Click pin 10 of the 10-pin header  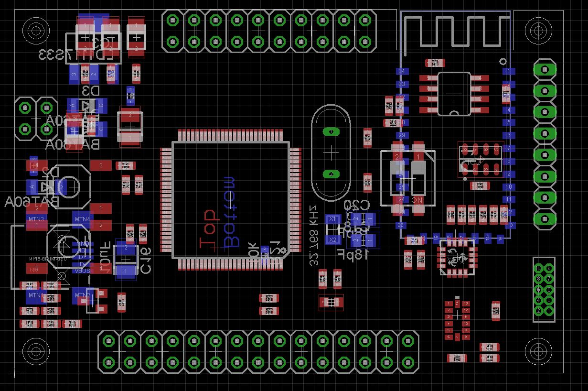point(538,268)
